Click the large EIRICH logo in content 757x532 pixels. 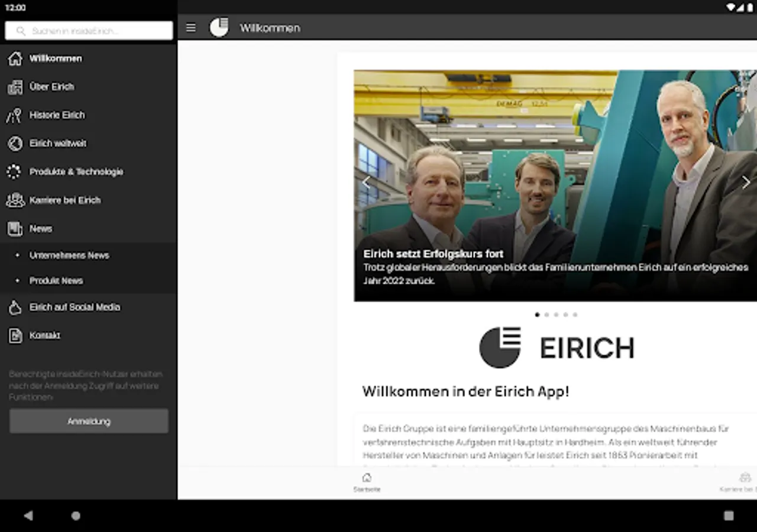557,348
